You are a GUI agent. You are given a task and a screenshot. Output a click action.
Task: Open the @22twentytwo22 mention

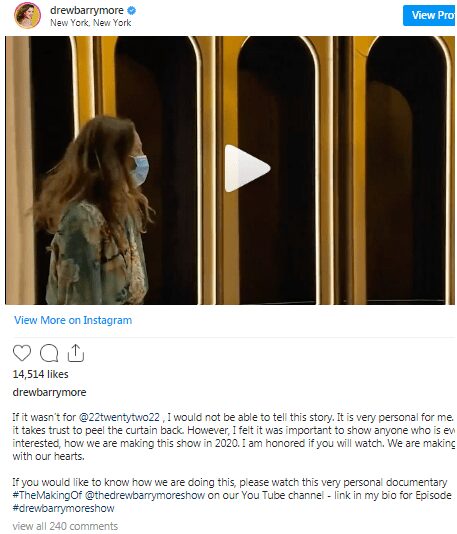119,418
